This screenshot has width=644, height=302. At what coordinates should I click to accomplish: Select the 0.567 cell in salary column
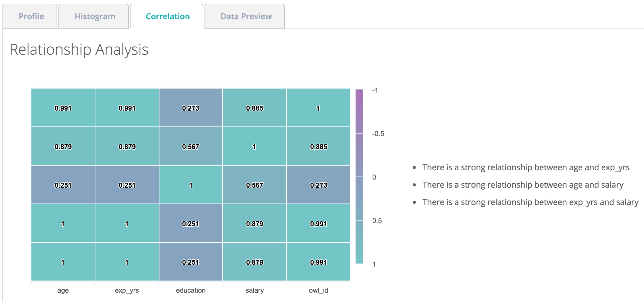pyautogui.click(x=255, y=185)
